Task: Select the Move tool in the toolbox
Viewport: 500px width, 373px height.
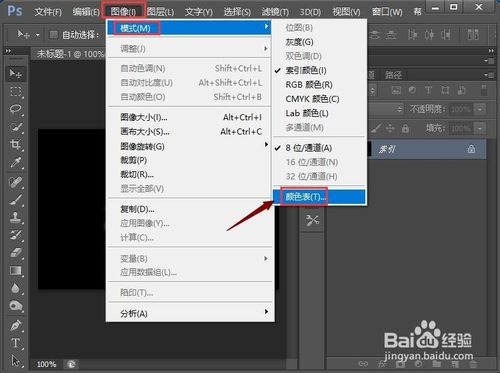Action: (15, 73)
